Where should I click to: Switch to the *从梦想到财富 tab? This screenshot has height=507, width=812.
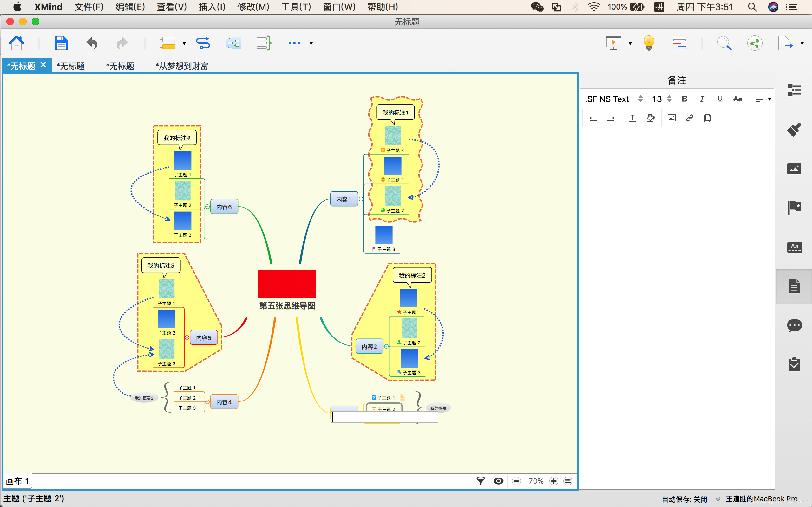point(181,66)
